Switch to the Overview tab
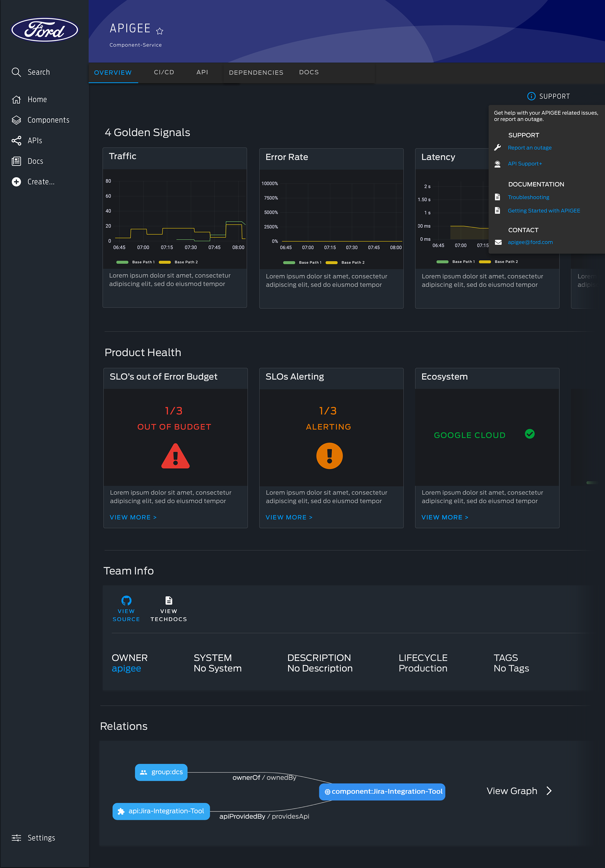The height and width of the screenshot is (868, 605). click(113, 72)
